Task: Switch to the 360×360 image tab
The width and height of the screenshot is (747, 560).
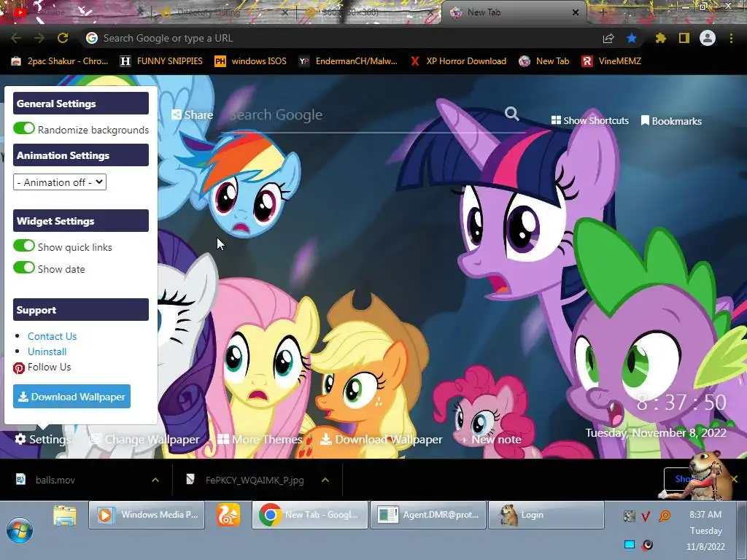Action: coord(369,12)
